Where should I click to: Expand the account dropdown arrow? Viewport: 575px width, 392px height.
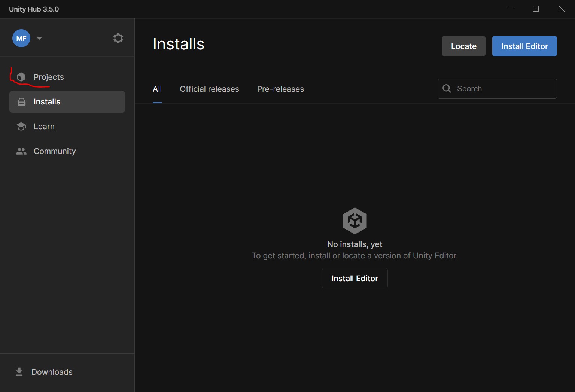(39, 38)
